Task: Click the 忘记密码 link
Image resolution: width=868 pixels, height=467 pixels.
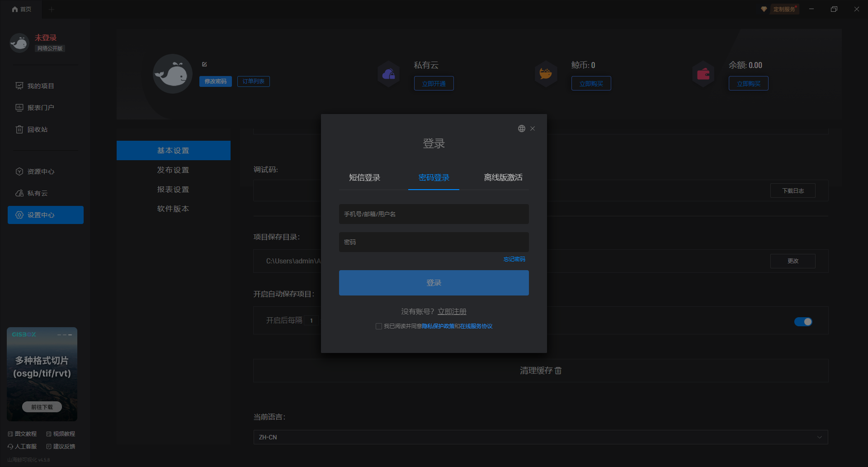Action: click(514, 259)
